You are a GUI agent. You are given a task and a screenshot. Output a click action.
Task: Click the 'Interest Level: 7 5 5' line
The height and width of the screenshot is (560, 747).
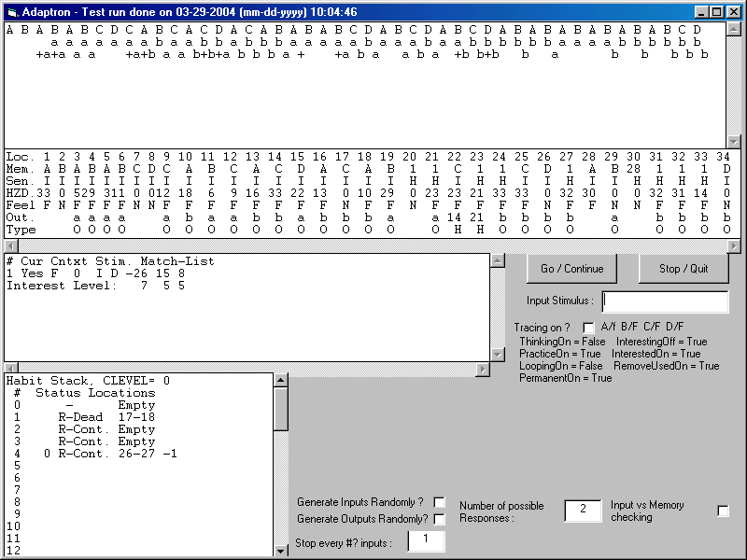point(96,286)
